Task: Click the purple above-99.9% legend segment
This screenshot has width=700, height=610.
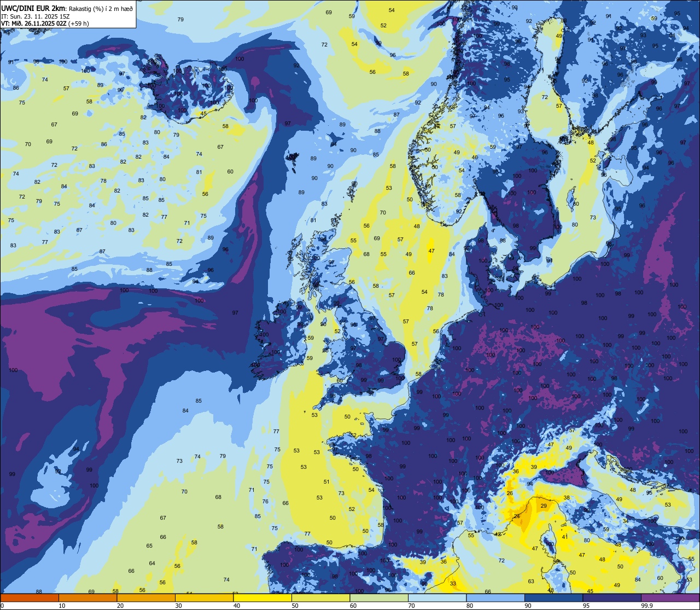Action: (670, 597)
